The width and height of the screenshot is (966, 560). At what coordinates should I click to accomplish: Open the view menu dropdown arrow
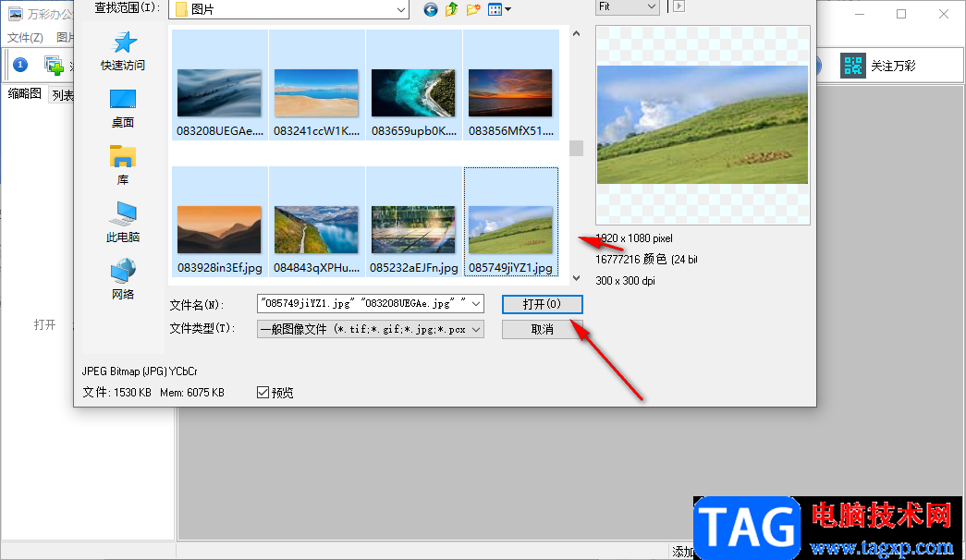pos(508,9)
